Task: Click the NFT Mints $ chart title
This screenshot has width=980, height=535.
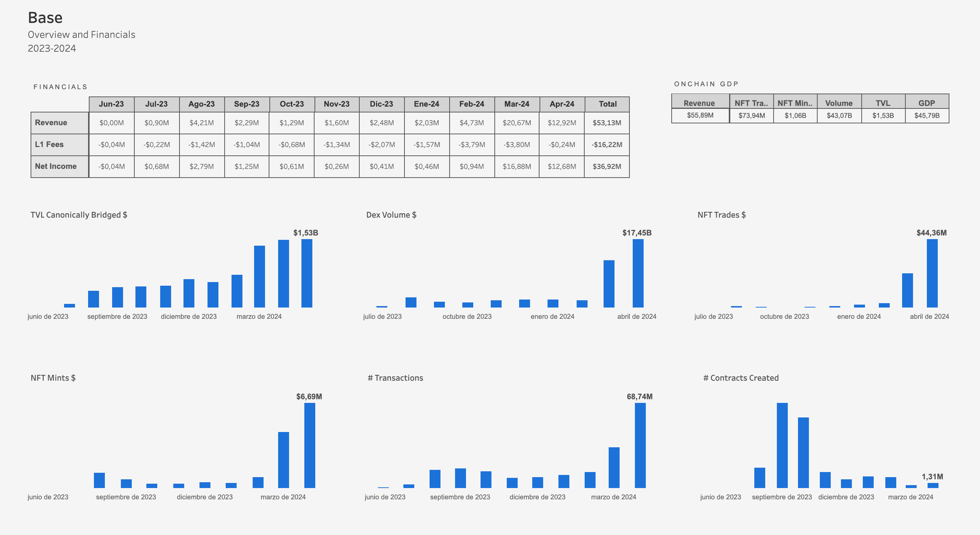Action: point(53,378)
